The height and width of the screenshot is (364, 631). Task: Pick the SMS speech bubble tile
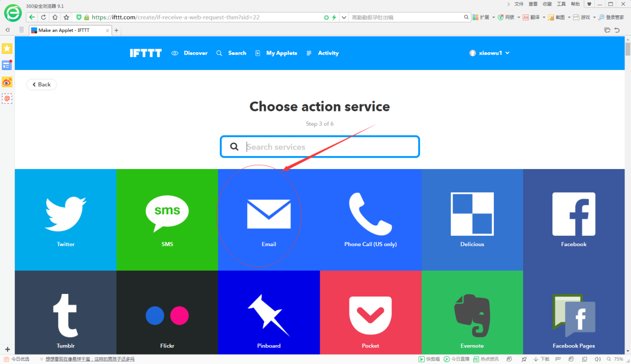(167, 219)
